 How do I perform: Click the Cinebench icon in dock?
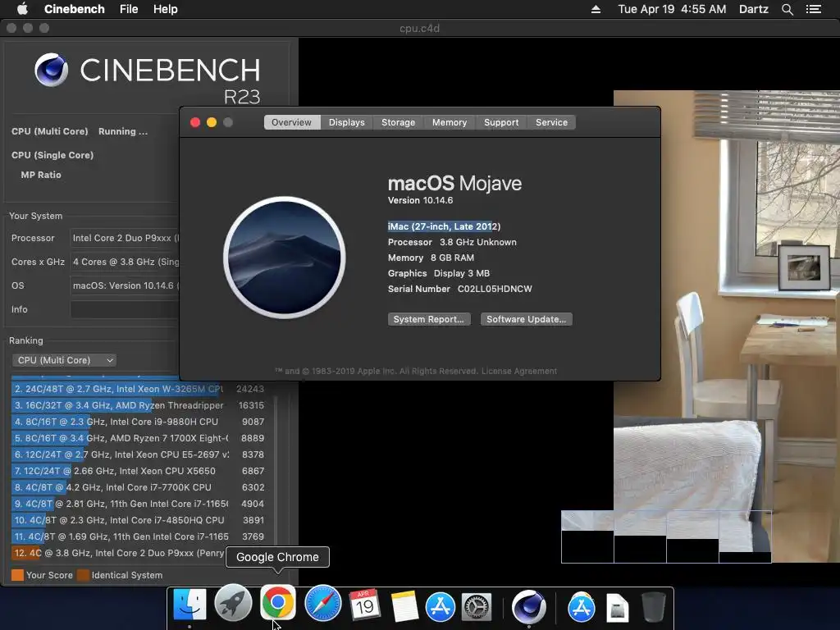[529, 607]
